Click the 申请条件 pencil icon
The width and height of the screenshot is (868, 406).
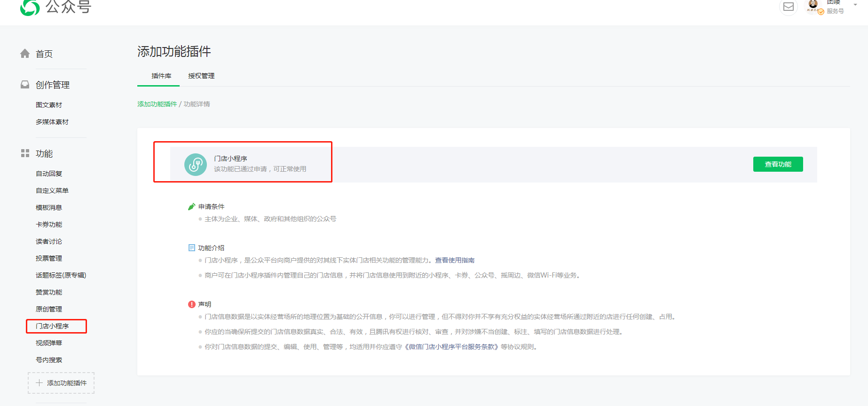[191, 207]
